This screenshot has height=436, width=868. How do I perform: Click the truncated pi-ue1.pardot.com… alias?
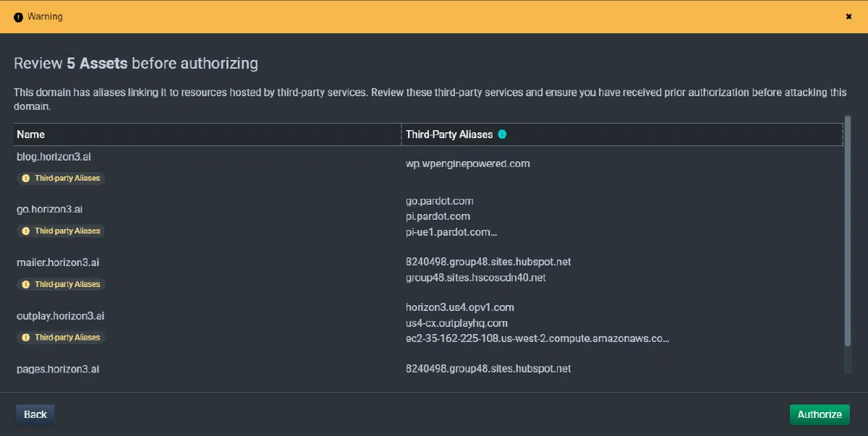coord(452,232)
